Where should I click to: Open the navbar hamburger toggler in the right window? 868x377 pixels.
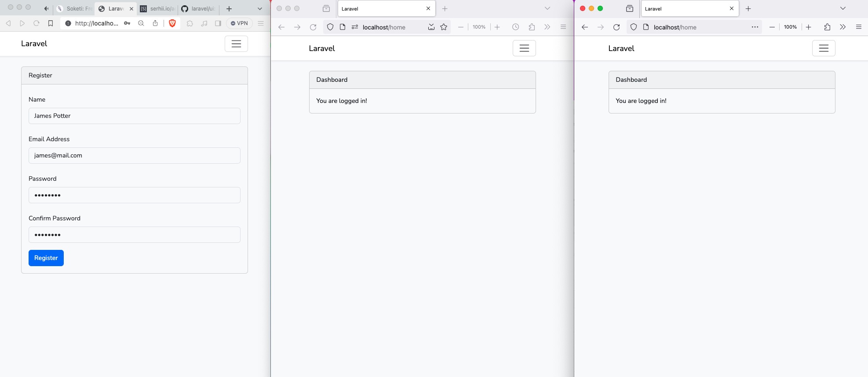[x=824, y=48]
